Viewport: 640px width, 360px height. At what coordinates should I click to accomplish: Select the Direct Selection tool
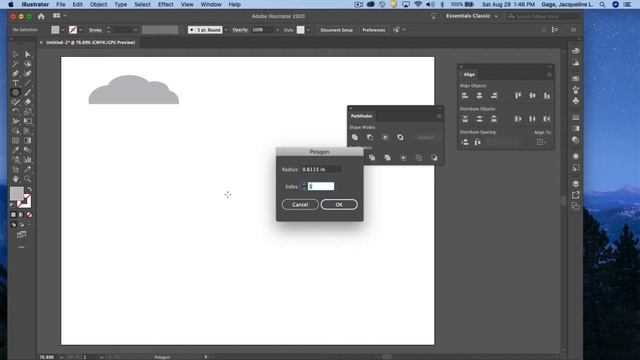(x=28, y=54)
